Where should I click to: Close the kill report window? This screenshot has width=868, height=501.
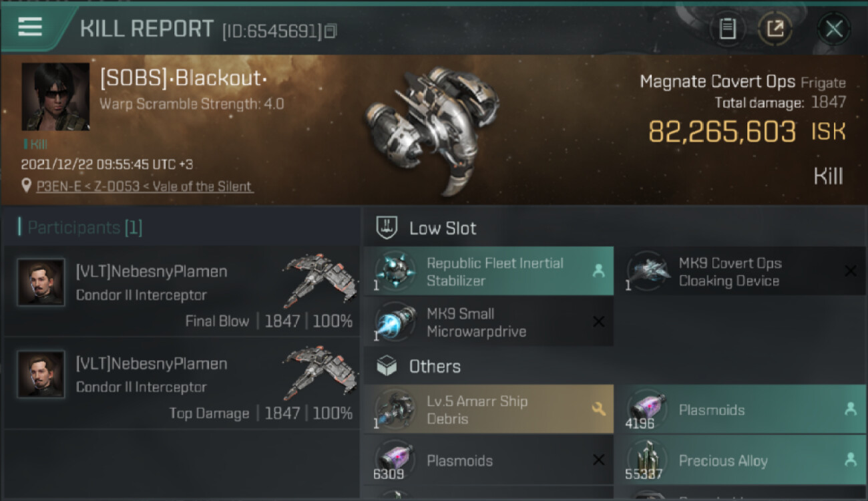tap(834, 29)
